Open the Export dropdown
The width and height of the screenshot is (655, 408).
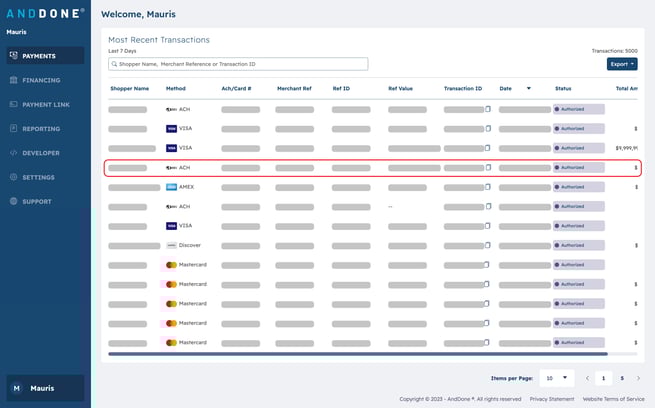(621, 64)
